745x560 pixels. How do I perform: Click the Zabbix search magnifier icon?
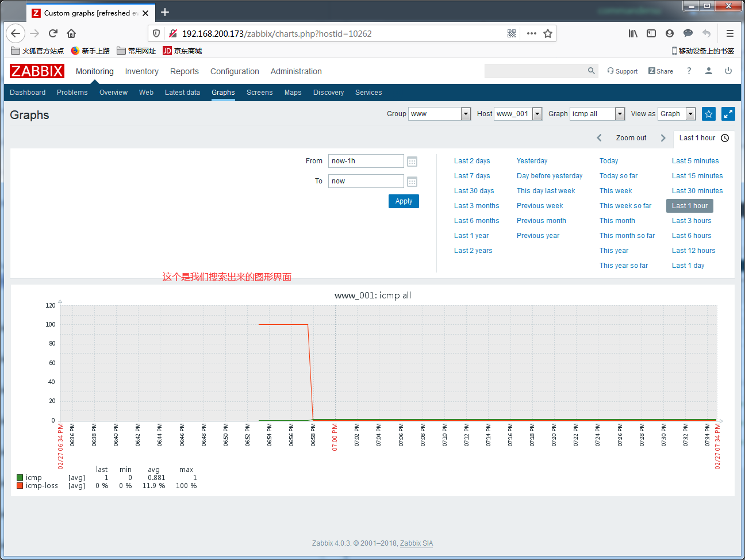coord(592,71)
